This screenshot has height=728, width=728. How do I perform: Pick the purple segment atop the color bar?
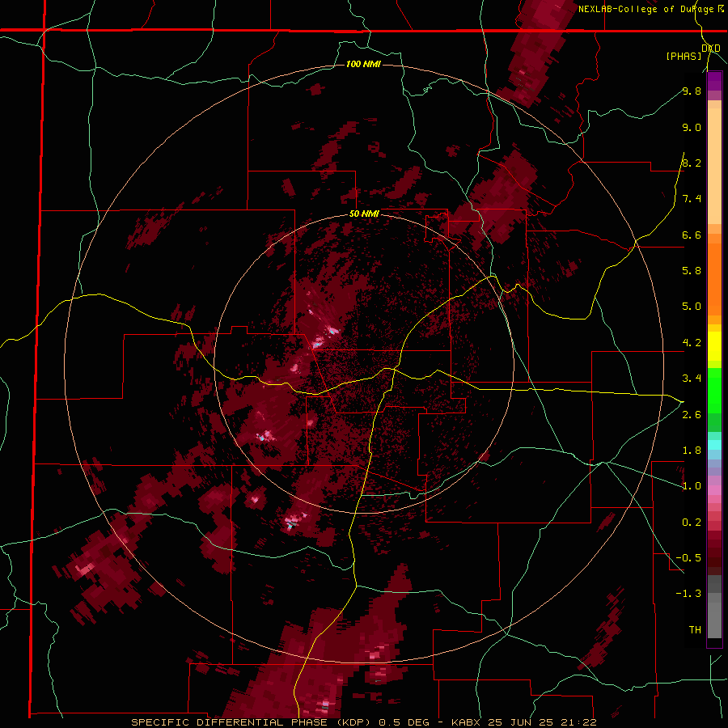point(714,81)
